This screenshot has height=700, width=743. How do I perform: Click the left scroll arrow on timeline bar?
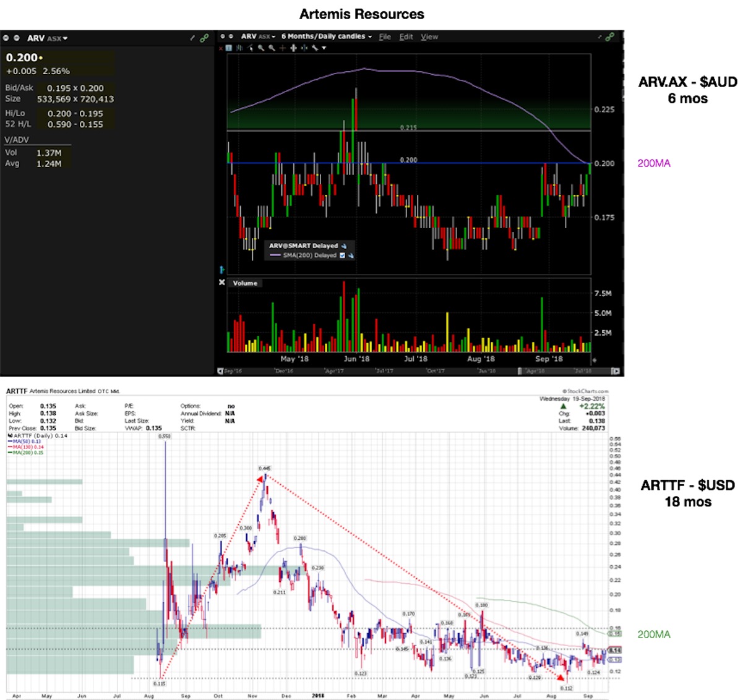point(220,371)
